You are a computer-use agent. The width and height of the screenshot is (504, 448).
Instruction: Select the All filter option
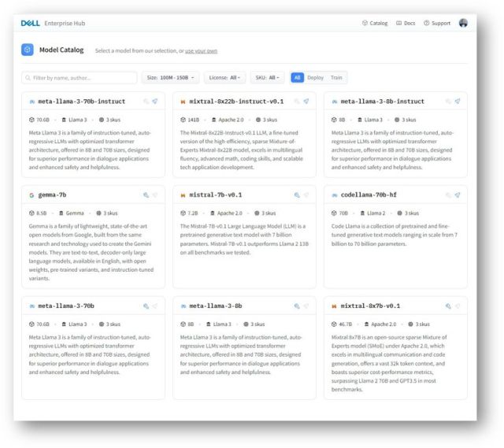296,78
